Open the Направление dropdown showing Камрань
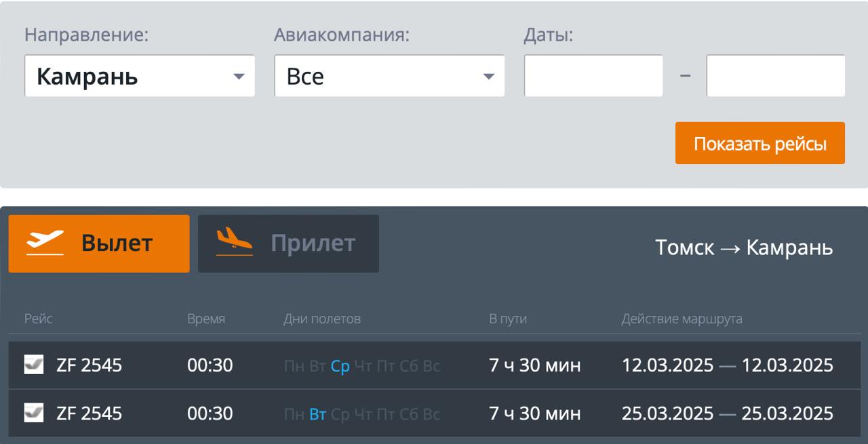868x444 pixels. click(139, 76)
